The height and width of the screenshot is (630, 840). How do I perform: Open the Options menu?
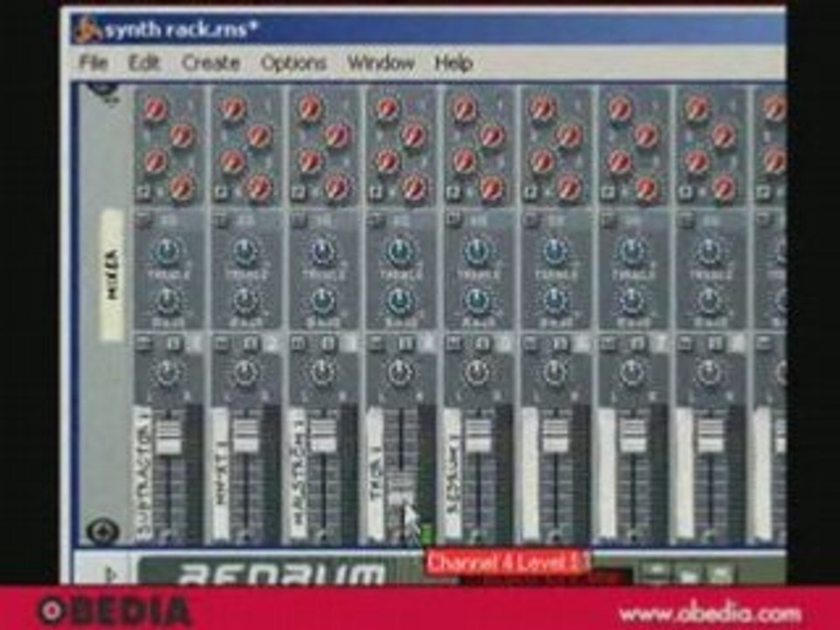tap(293, 63)
